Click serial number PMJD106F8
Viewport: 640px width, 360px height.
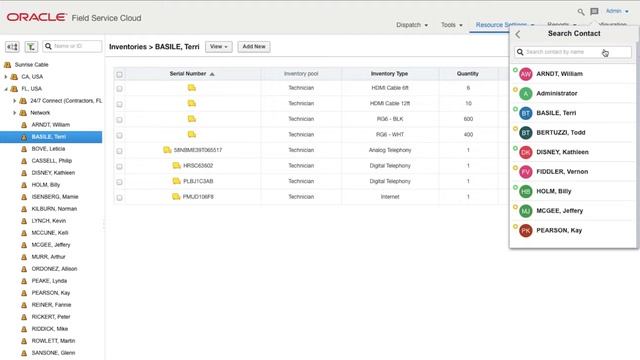[x=198, y=197]
